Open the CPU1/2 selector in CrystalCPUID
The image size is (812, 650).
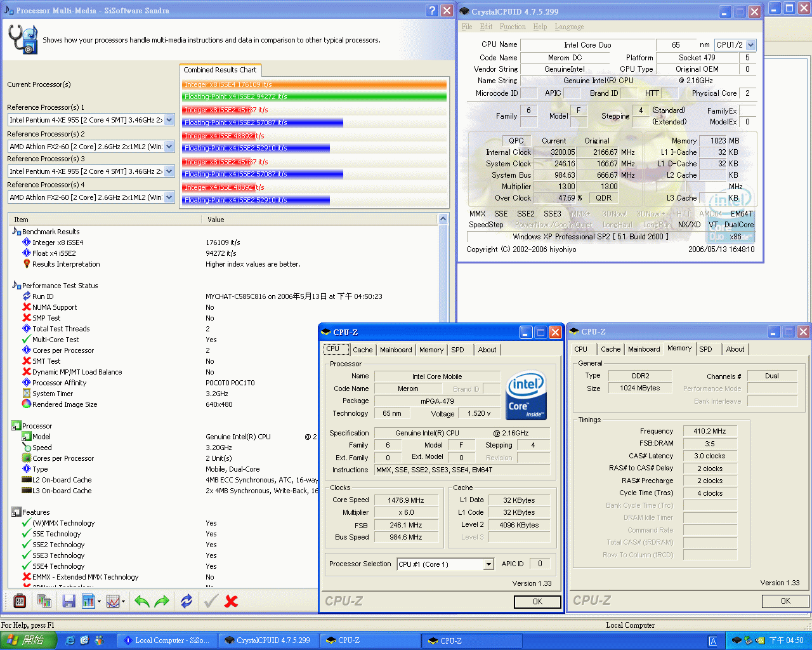(751, 45)
